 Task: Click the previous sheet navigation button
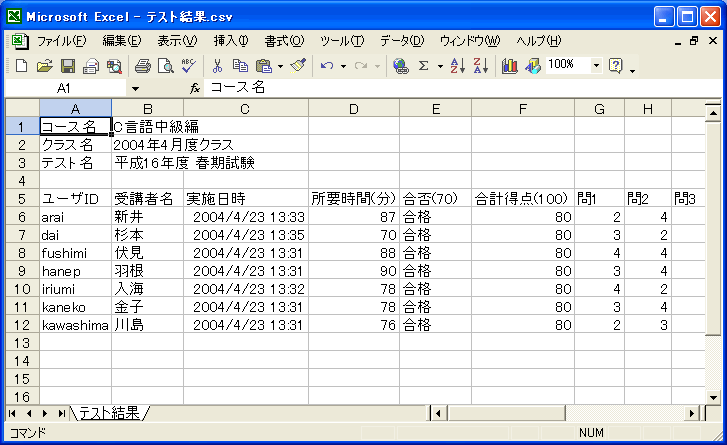[29, 413]
